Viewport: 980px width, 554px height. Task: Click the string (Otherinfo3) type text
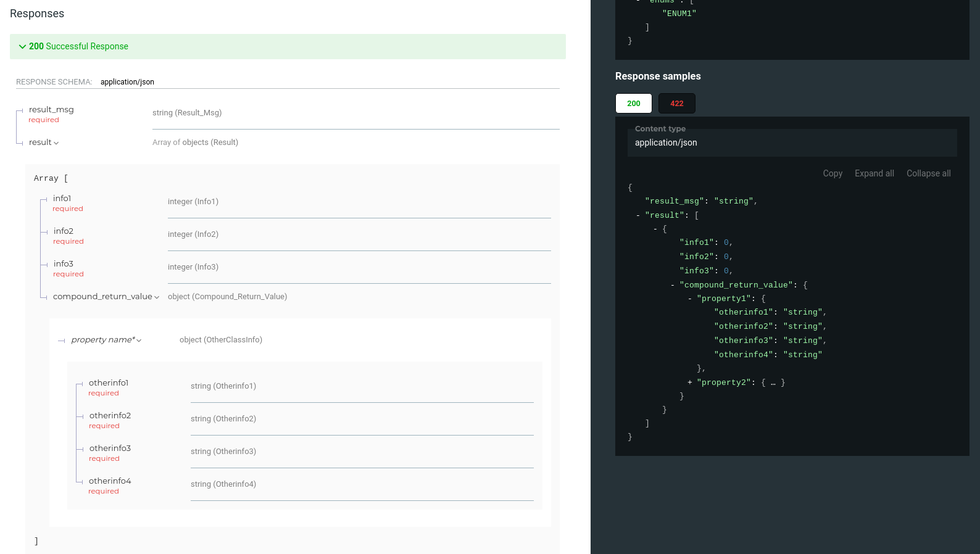click(223, 452)
